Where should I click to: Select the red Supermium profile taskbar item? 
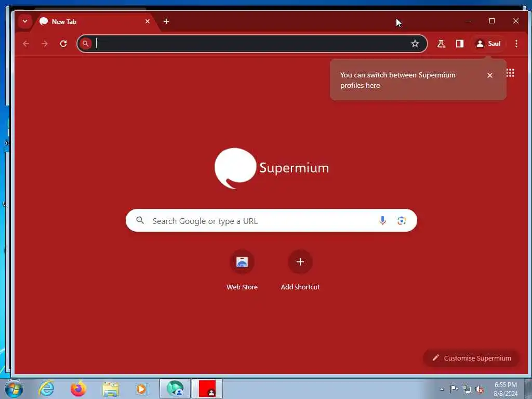207,389
